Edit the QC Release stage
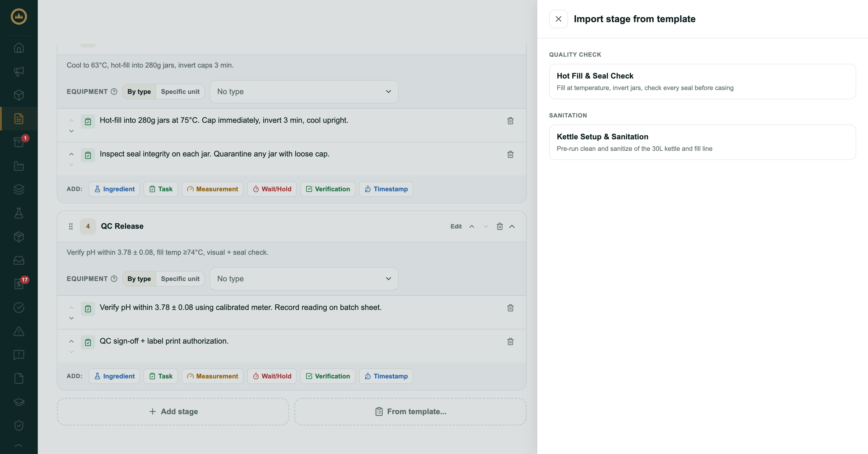The width and height of the screenshot is (868, 454). pos(456,226)
